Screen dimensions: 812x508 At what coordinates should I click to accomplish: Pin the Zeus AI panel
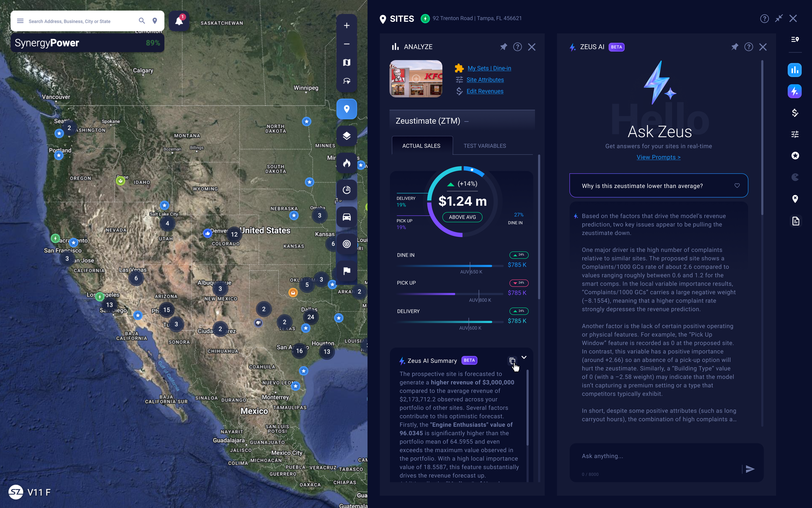point(735,47)
